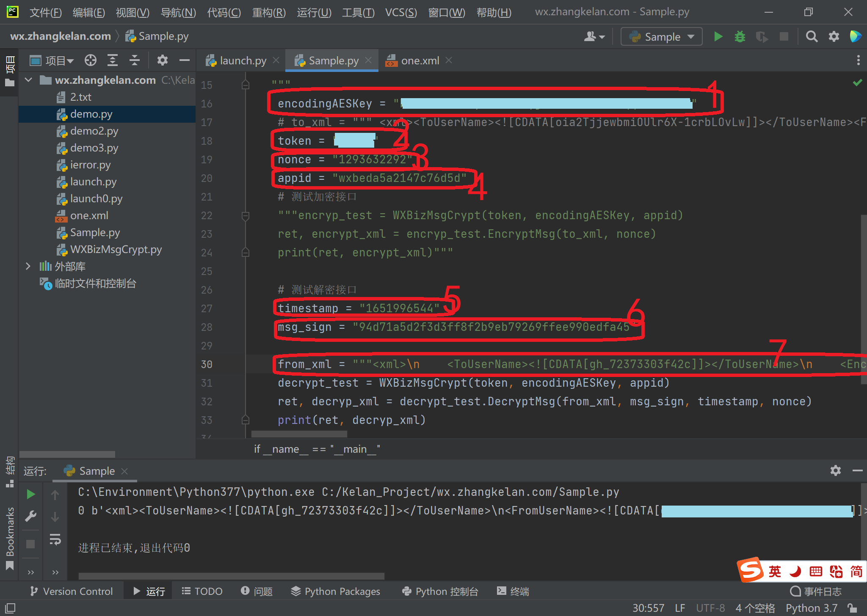Open the 事件日志 event log
The height and width of the screenshot is (616, 867).
coord(815,591)
